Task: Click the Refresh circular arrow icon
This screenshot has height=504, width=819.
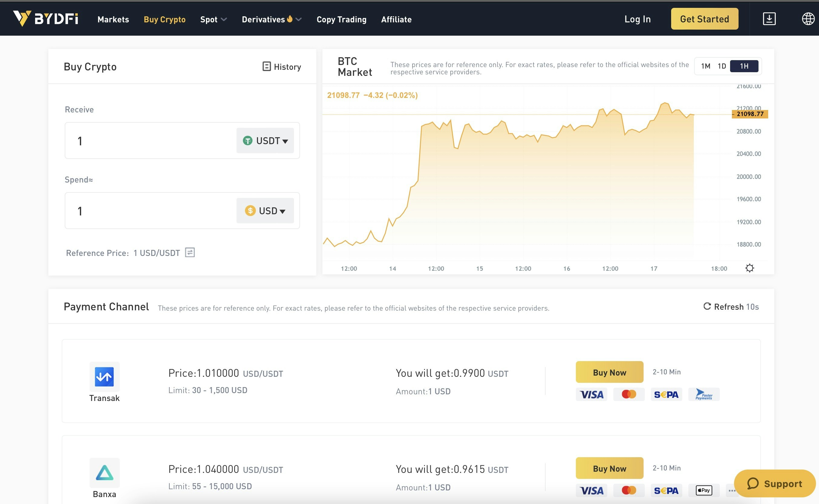Action: [707, 306]
